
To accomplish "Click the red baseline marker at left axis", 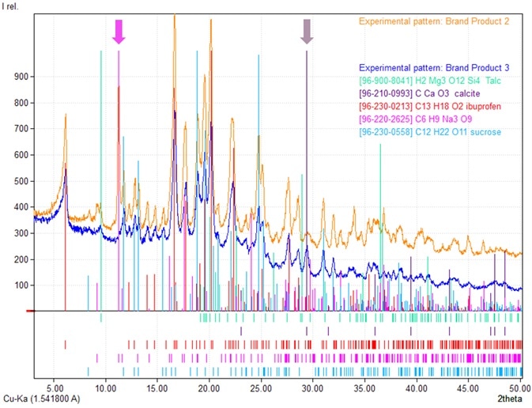I will coord(30,311).
